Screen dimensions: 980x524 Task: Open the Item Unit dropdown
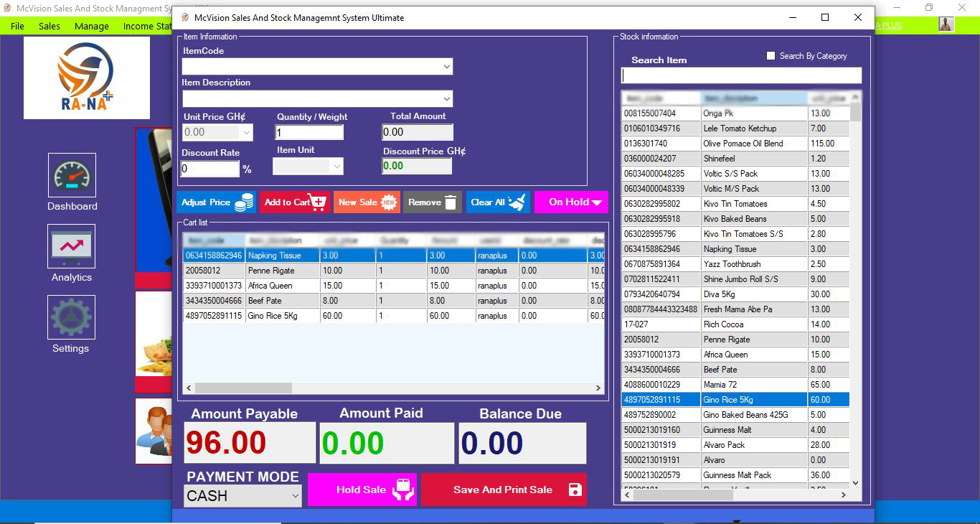[x=337, y=167]
